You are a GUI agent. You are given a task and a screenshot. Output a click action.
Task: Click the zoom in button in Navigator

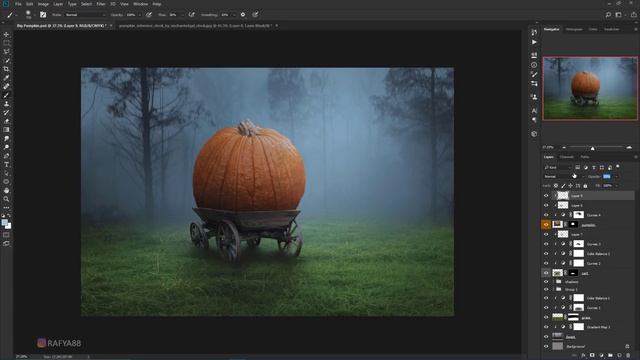tap(629, 147)
